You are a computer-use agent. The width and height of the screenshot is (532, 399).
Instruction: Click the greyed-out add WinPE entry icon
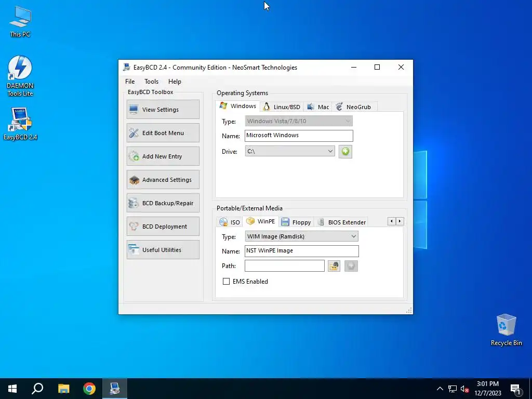[351, 266]
